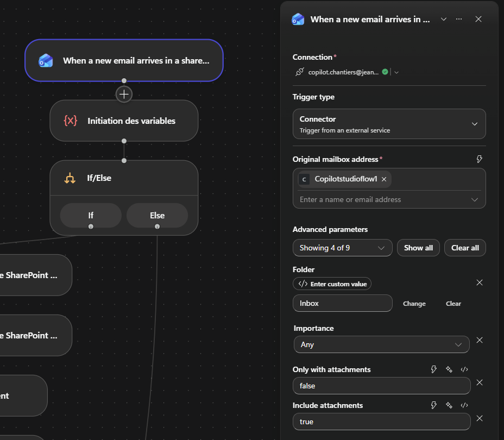Click the green connection status check
This screenshot has height=440, width=504.
pos(385,72)
